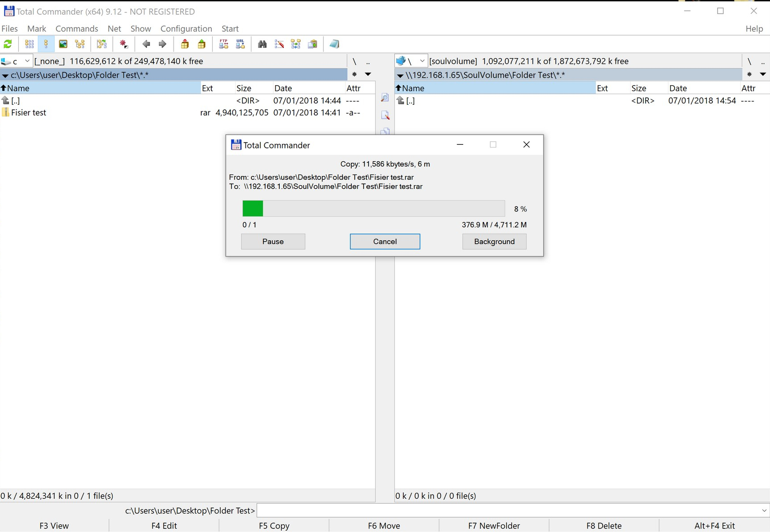Select the full details view icon
The image size is (770, 532).
[x=46, y=44]
